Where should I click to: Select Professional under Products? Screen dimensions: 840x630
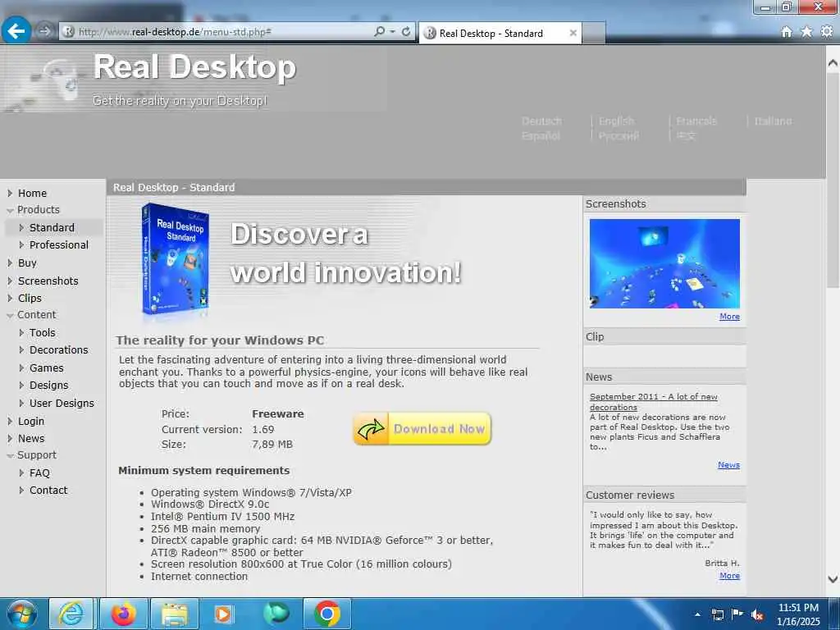[x=58, y=244]
